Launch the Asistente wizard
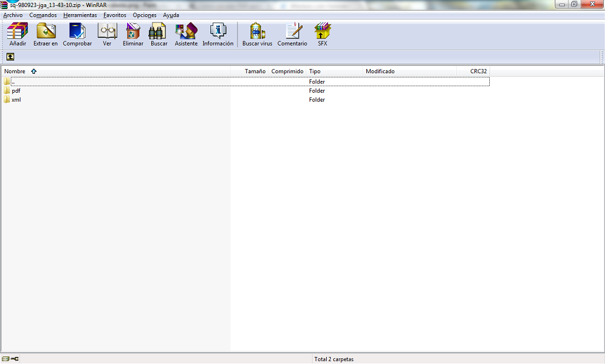This screenshot has height=364, width=605. (x=186, y=34)
